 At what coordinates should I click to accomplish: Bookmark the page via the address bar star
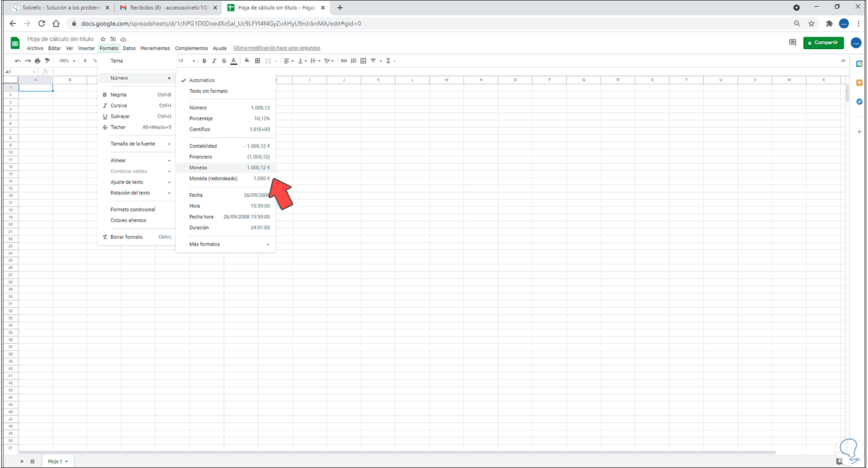[812, 24]
